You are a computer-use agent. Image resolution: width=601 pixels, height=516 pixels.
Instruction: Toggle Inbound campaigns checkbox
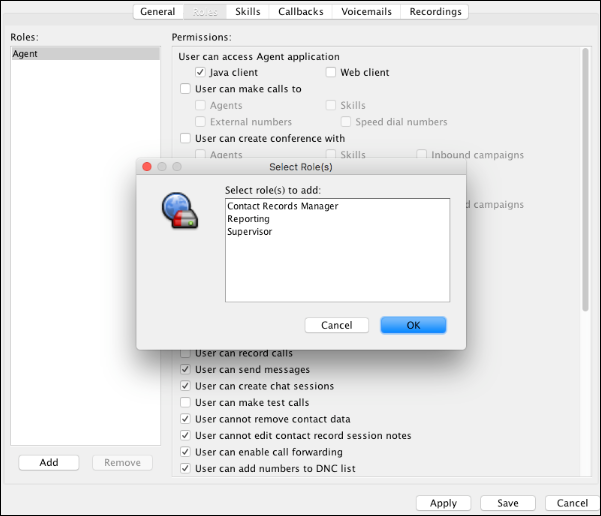[422, 154]
